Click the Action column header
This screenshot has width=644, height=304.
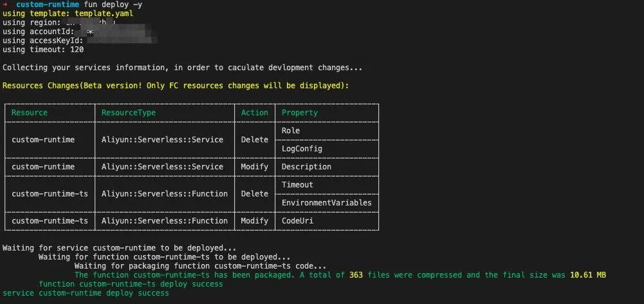[x=255, y=113]
